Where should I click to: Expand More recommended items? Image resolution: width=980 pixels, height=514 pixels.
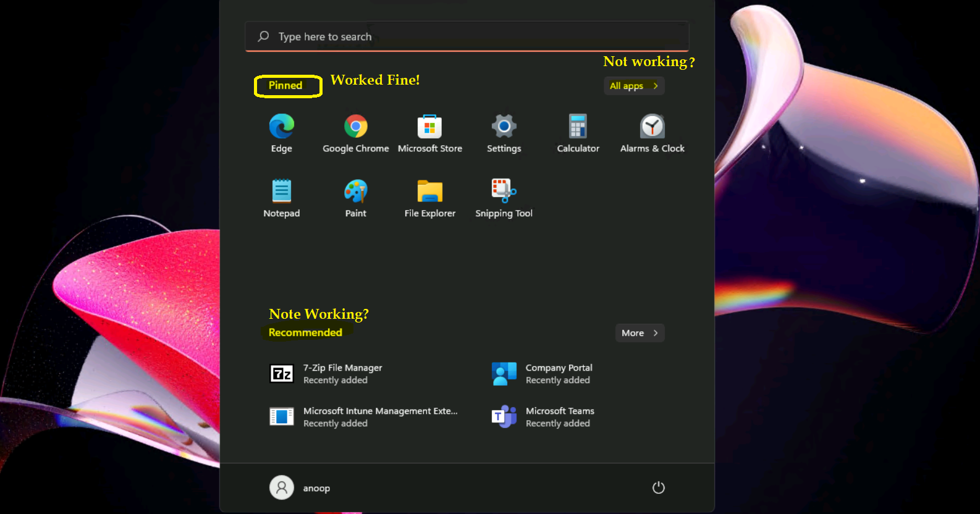(640, 333)
